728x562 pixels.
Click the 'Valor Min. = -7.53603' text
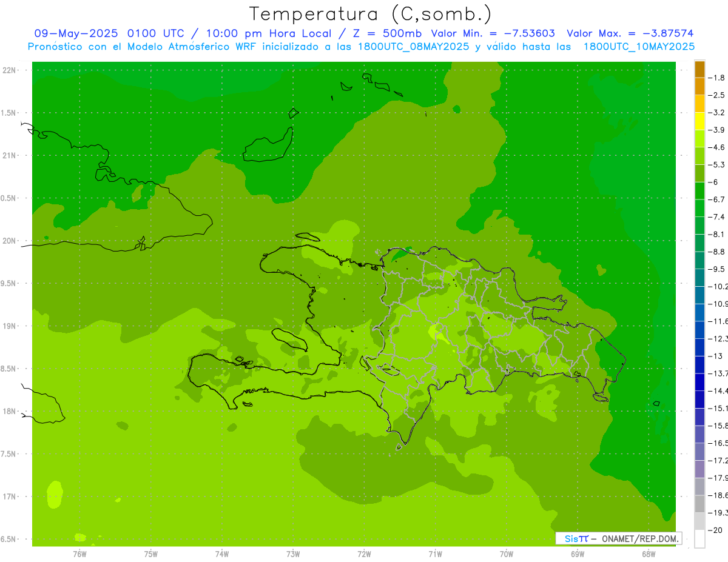tap(493, 33)
